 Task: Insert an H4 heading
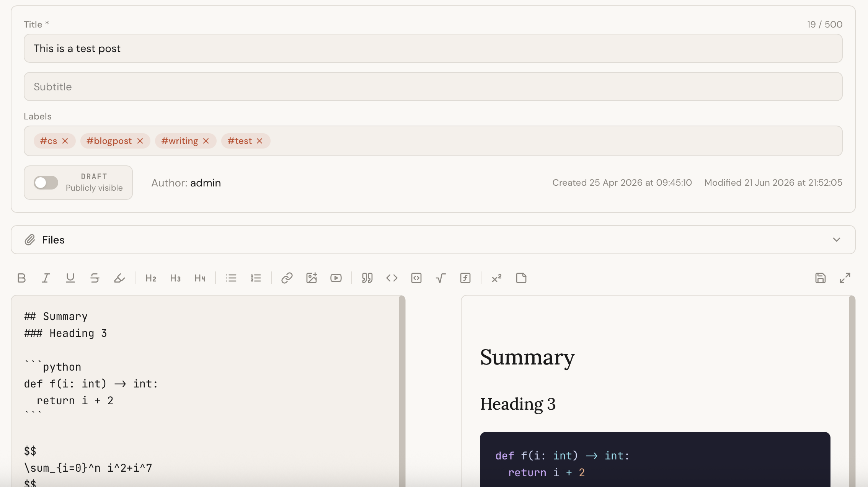point(200,278)
